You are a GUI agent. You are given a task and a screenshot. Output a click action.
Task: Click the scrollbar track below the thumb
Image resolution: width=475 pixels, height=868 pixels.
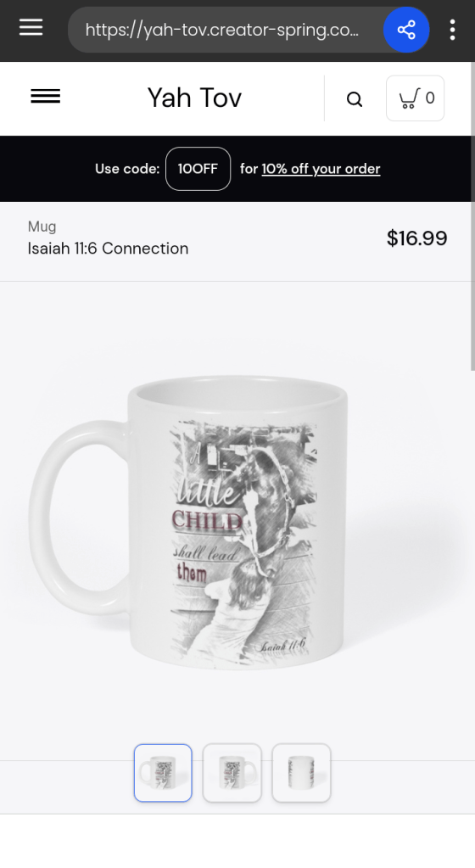pyautogui.click(x=472, y=609)
